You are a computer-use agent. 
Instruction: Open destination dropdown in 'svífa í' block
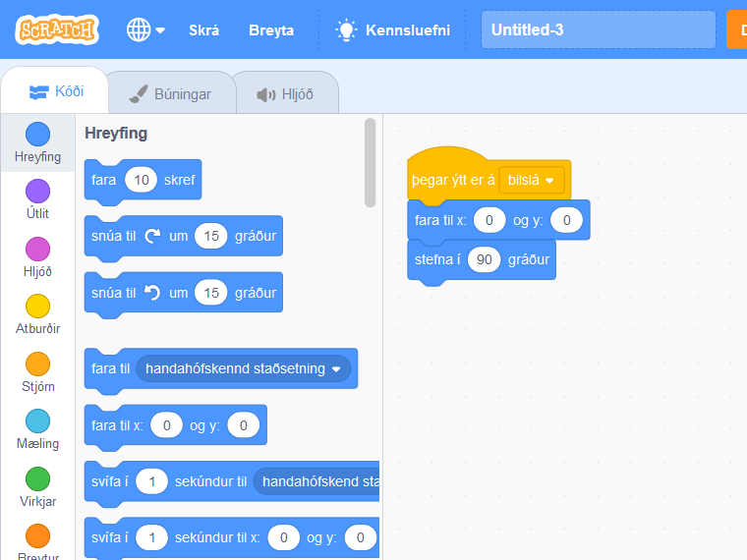click(x=316, y=481)
